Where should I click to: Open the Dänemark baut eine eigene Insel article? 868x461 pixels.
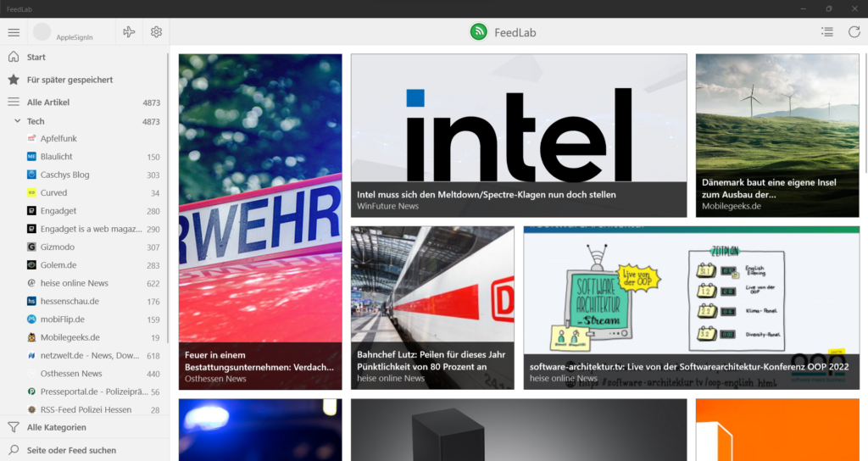point(777,136)
